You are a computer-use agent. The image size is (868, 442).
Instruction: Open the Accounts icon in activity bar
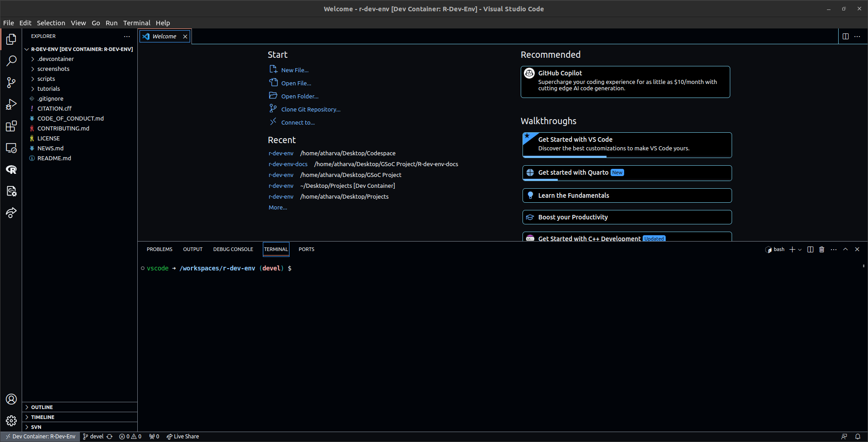pyautogui.click(x=11, y=399)
